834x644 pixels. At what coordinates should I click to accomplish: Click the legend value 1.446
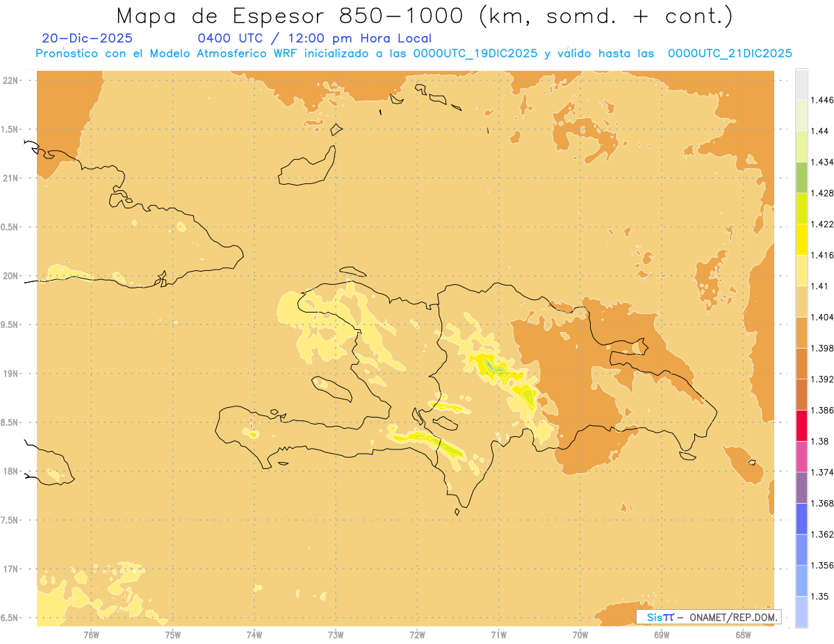823,100
